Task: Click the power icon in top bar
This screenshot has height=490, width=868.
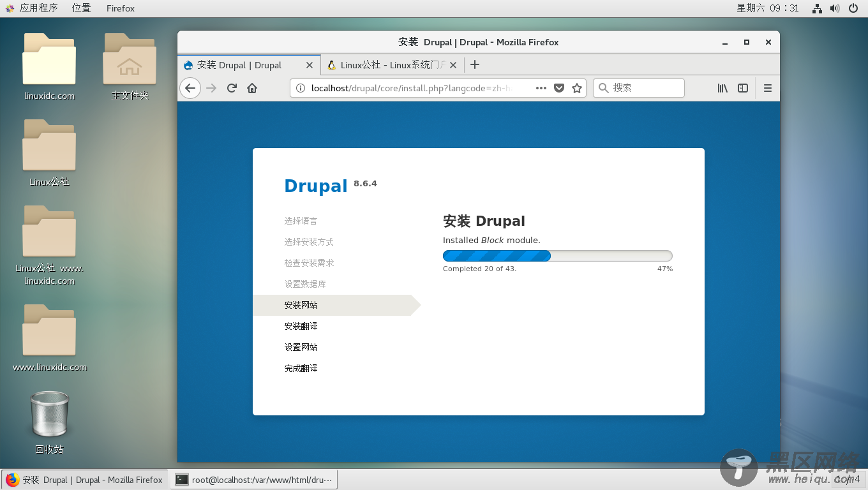Action: tap(853, 8)
